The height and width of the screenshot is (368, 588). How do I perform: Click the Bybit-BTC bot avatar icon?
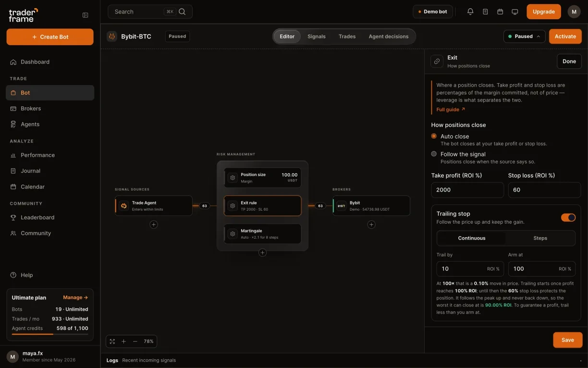point(112,36)
